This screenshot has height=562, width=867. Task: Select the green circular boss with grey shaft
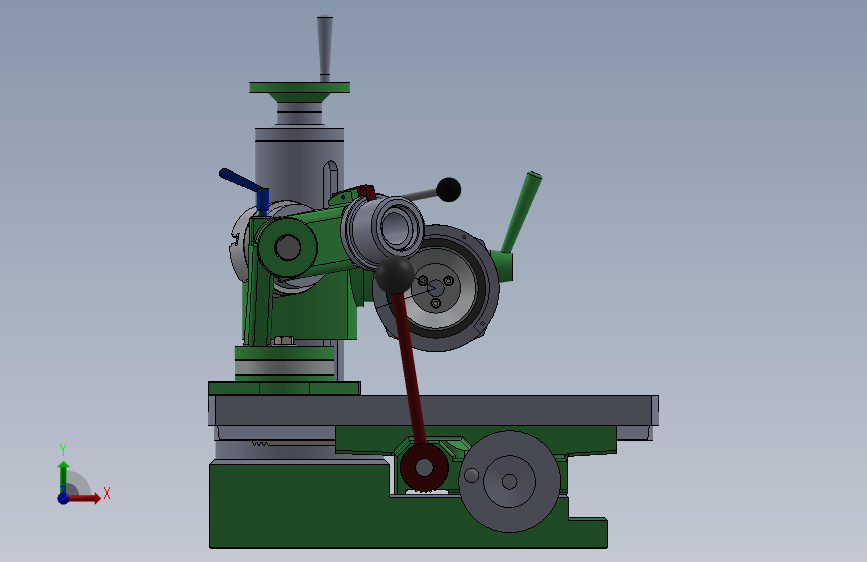288,247
